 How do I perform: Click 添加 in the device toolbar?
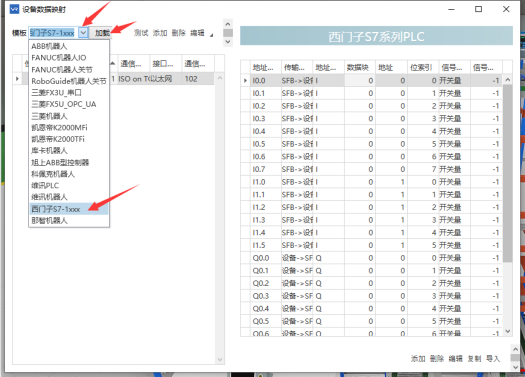160,33
